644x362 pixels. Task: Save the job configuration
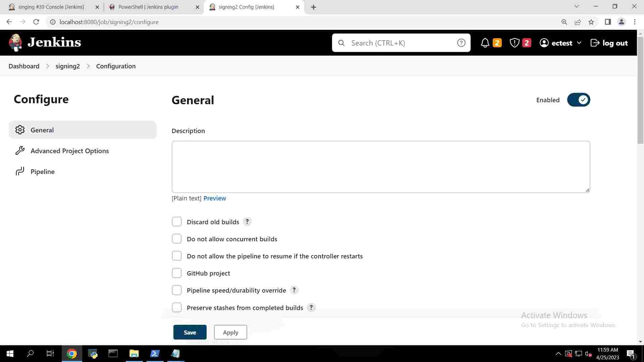(190, 332)
